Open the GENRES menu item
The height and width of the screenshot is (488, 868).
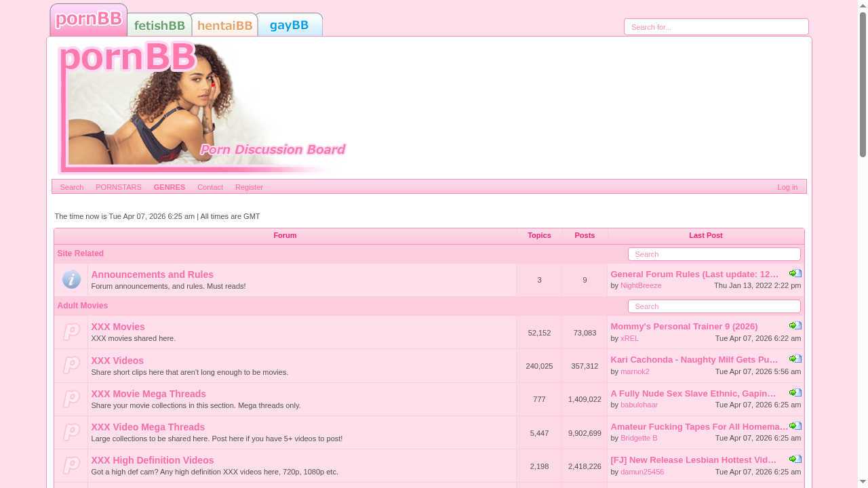[169, 187]
